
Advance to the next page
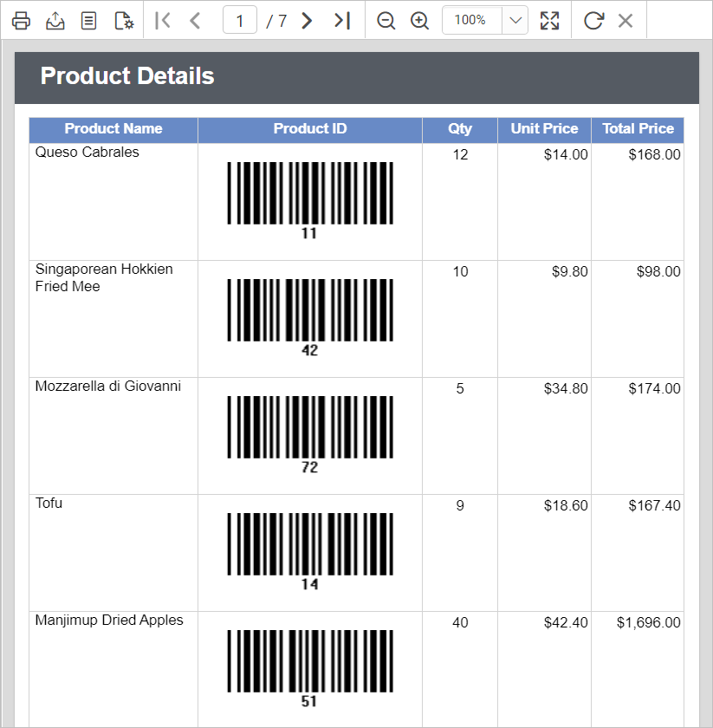pyautogui.click(x=307, y=20)
